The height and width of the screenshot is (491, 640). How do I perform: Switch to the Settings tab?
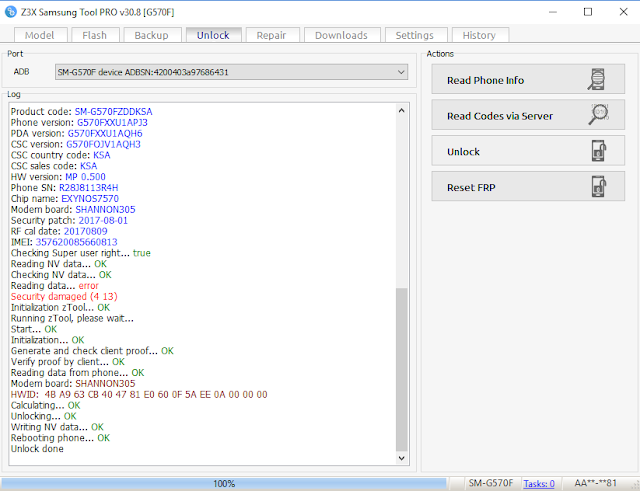(x=415, y=36)
